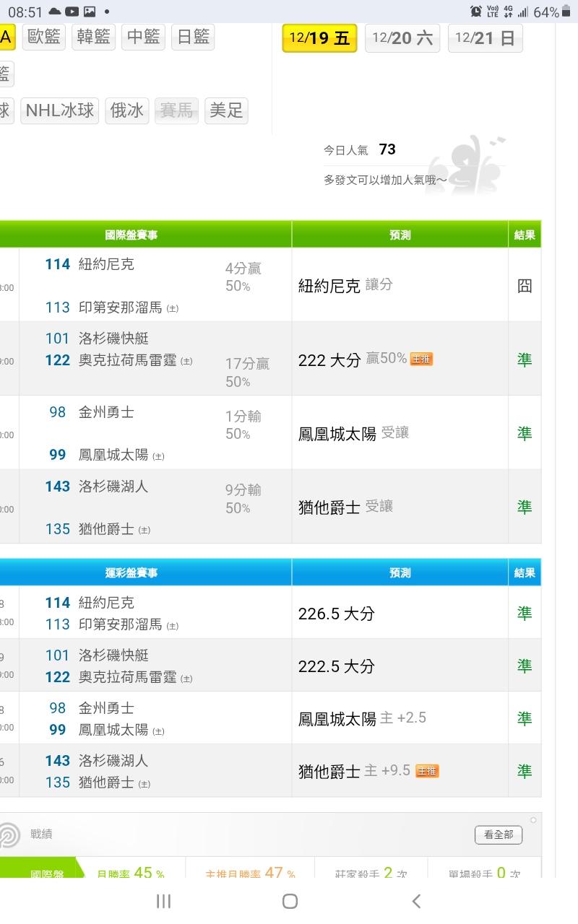Select date 12/19 五

319,38
